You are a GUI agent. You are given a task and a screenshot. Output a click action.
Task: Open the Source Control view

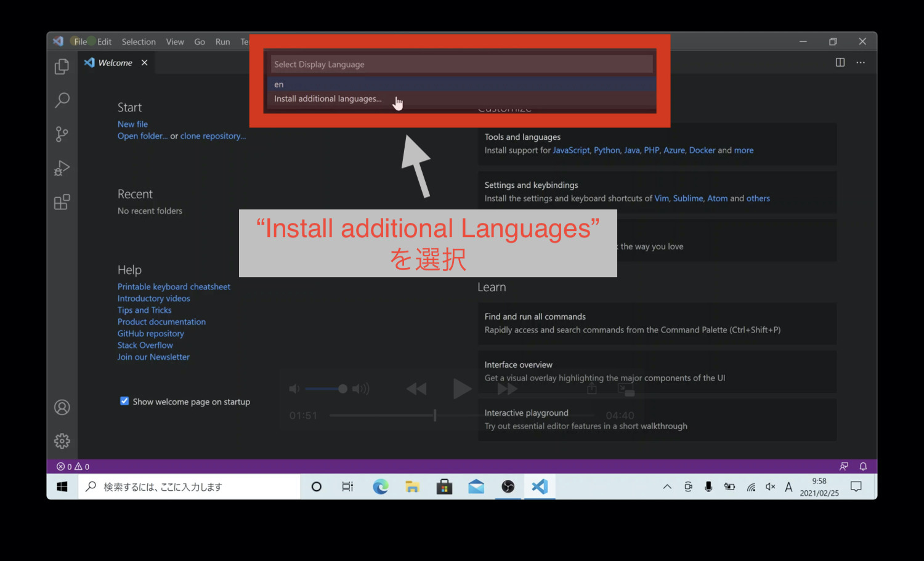tap(62, 134)
